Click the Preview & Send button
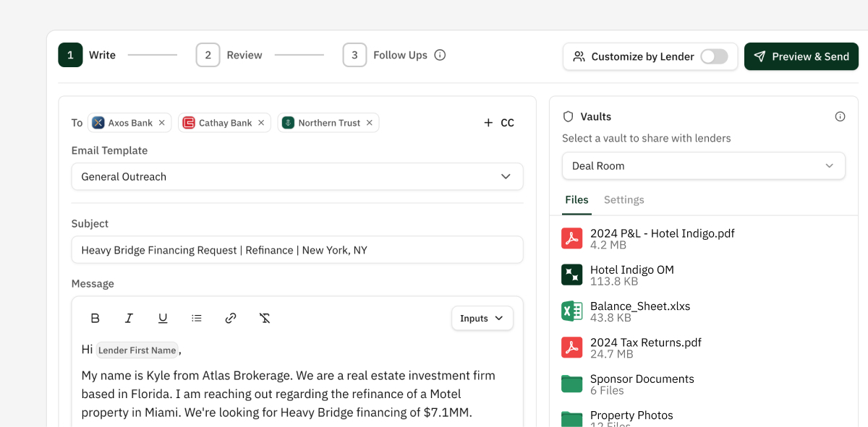Screen dimensions: 868x427 click(x=801, y=56)
